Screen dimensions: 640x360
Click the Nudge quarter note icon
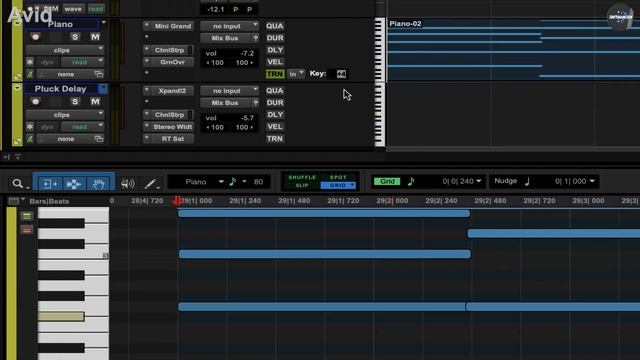pos(527,181)
